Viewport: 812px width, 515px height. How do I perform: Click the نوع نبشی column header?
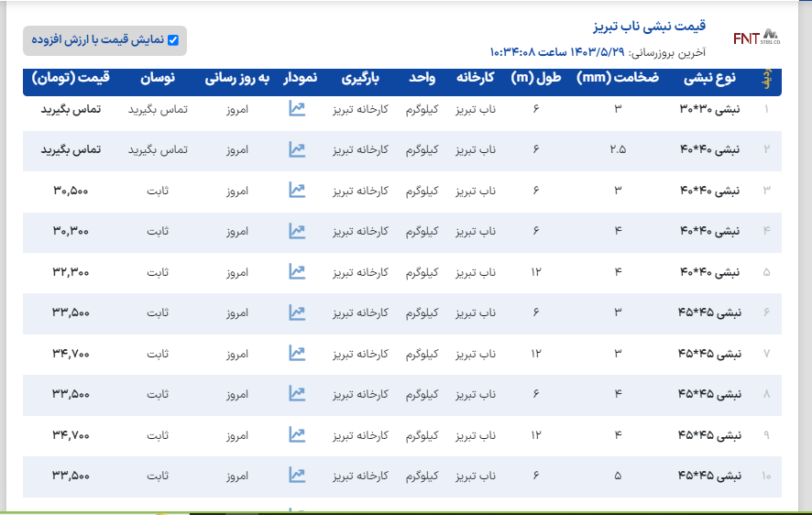point(709,79)
